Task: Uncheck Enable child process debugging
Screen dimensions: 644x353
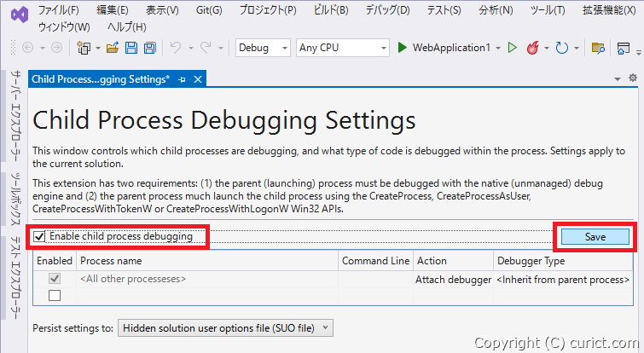Action: [x=39, y=237]
